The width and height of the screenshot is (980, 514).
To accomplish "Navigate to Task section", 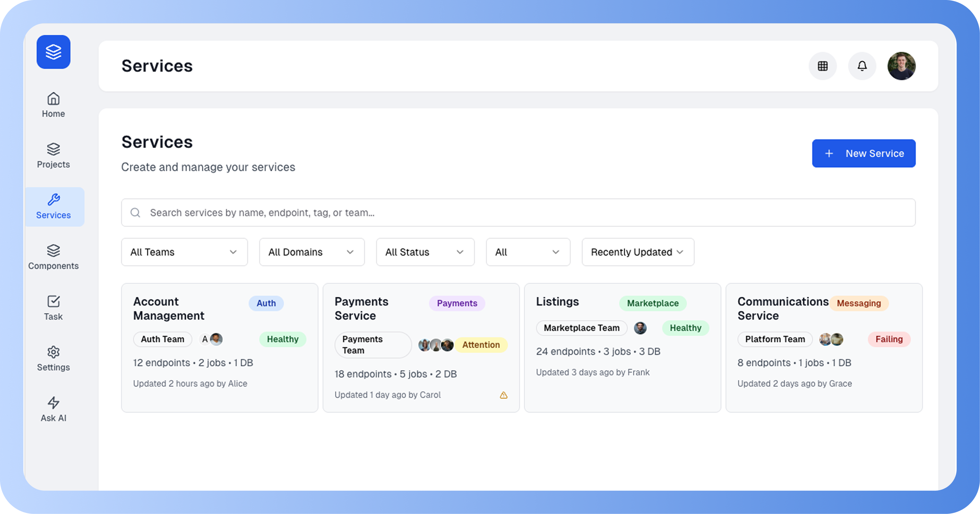I will pos(53,308).
